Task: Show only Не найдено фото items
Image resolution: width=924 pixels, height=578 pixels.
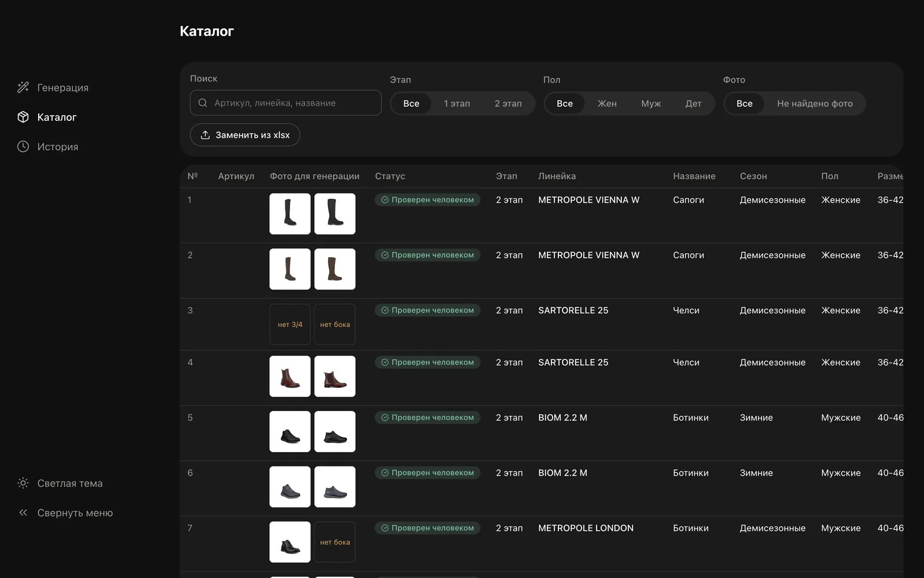Action: (815, 103)
